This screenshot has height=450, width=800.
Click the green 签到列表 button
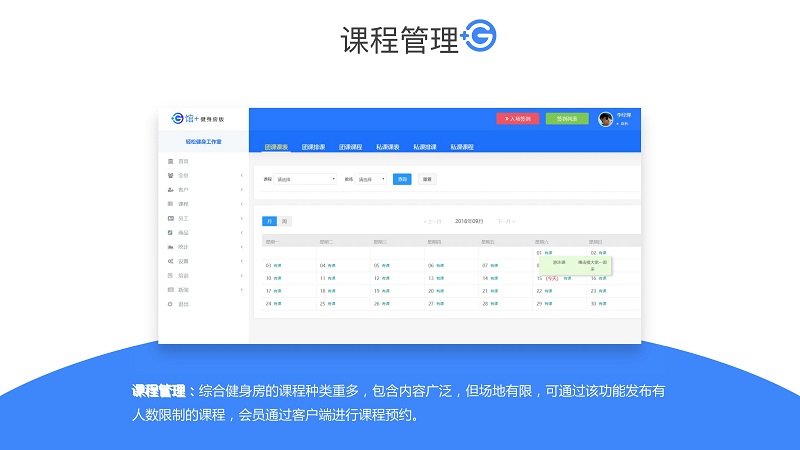coord(567,119)
